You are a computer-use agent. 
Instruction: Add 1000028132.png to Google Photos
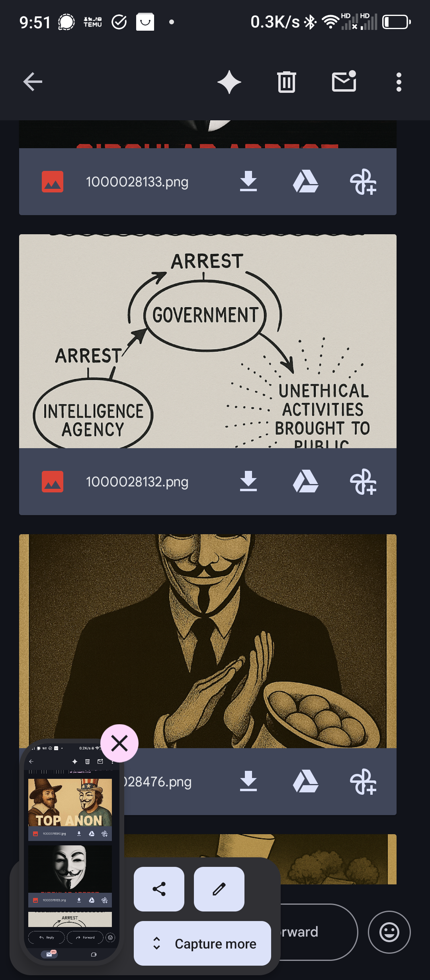363,482
